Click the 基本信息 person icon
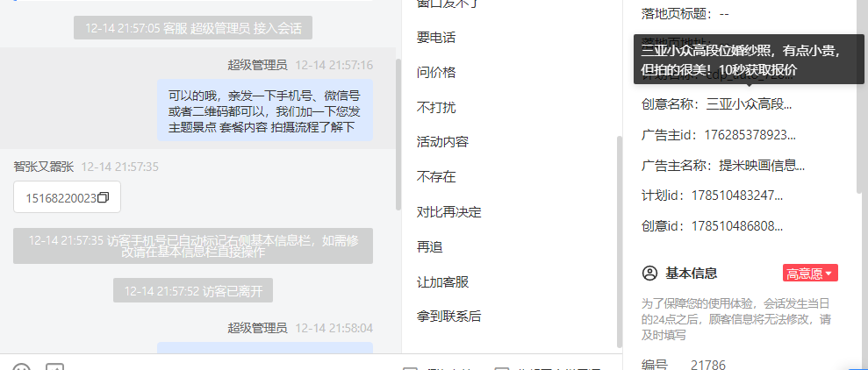 click(649, 274)
